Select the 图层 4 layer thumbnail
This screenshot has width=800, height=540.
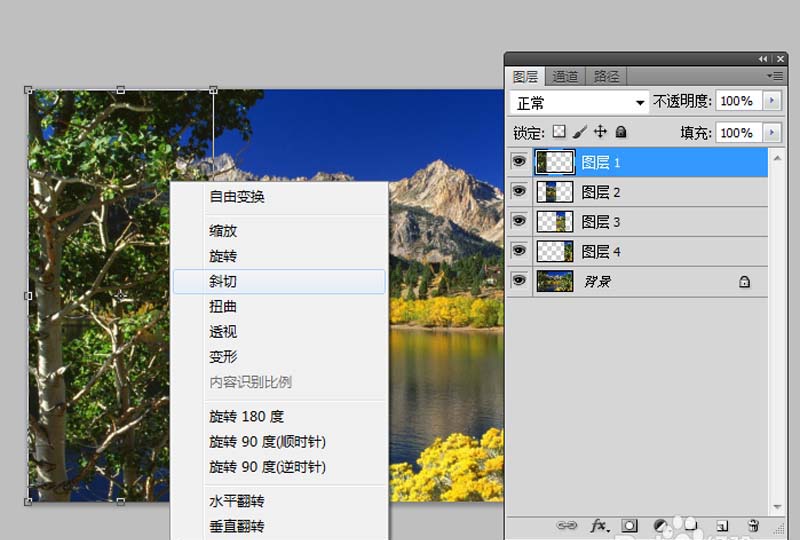(555, 251)
